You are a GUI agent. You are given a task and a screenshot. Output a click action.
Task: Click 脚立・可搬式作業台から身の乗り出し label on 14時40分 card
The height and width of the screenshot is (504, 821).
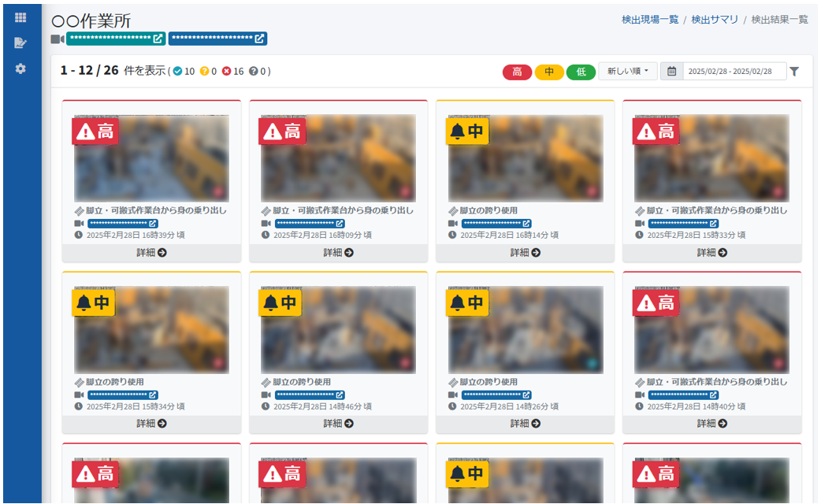717,382
